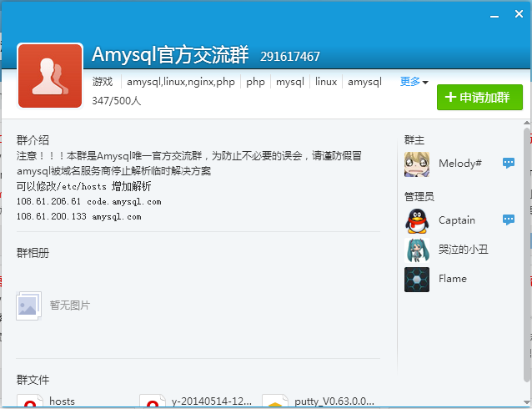532x409 pixels.
Task: Click the putty_V0.63.0.0 file icon
Action: tap(274, 402)
